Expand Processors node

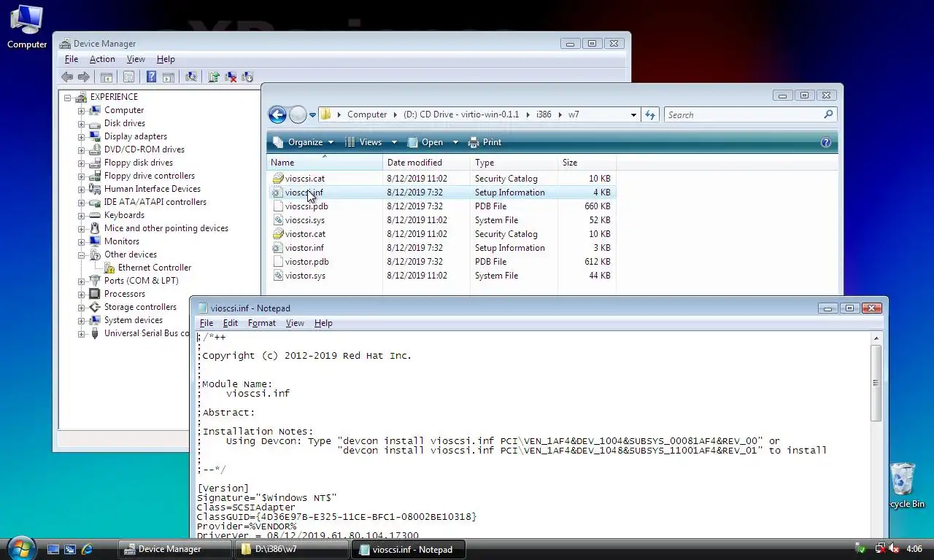tap(82, 294)
